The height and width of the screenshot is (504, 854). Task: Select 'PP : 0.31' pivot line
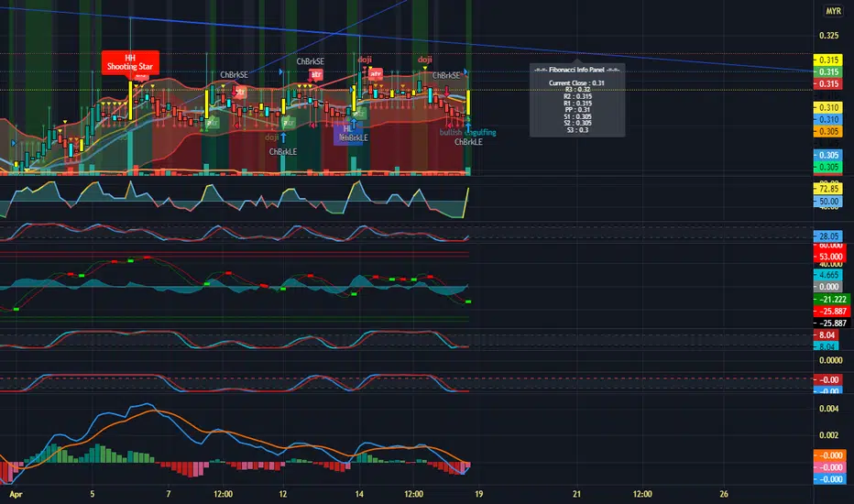tap(576, 110)
